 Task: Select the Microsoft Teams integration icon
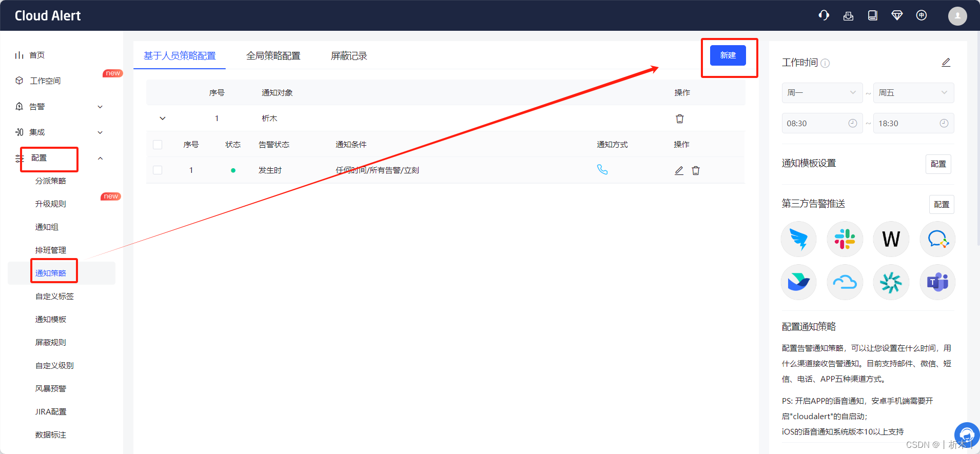click(x=937, y=282)
